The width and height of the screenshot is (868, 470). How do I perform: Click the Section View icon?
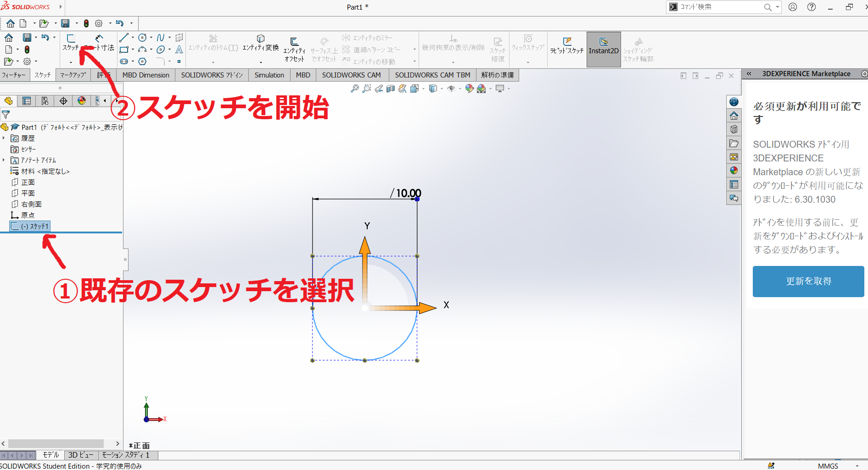point(390,88)
